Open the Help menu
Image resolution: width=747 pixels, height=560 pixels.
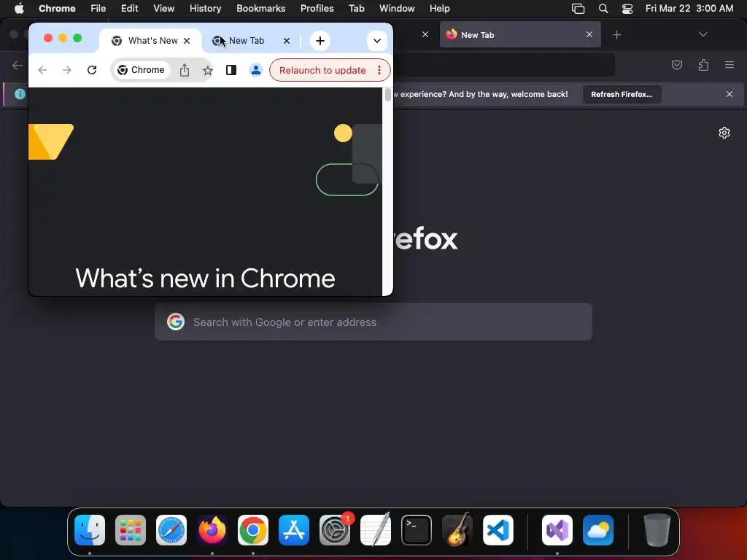[x=440, y=9]
